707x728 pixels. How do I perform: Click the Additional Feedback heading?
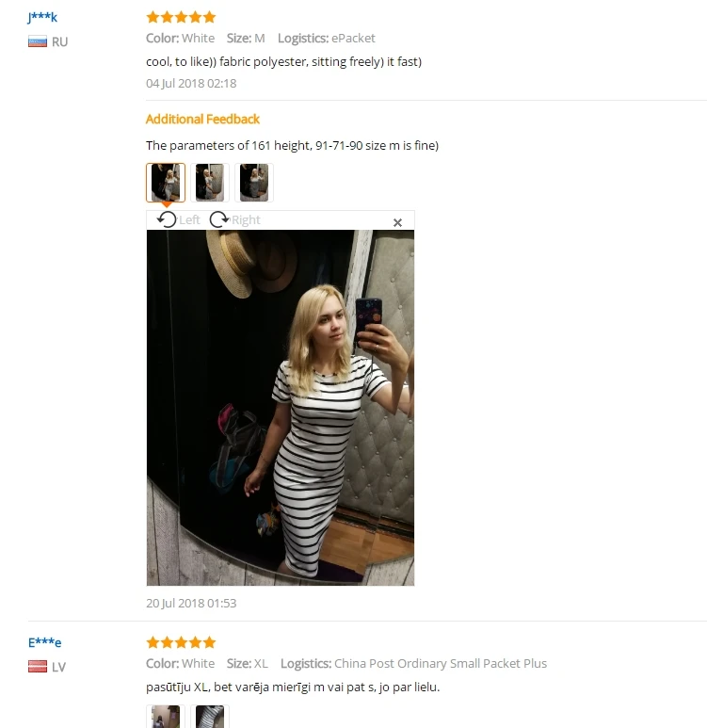[x=202, y=120]
